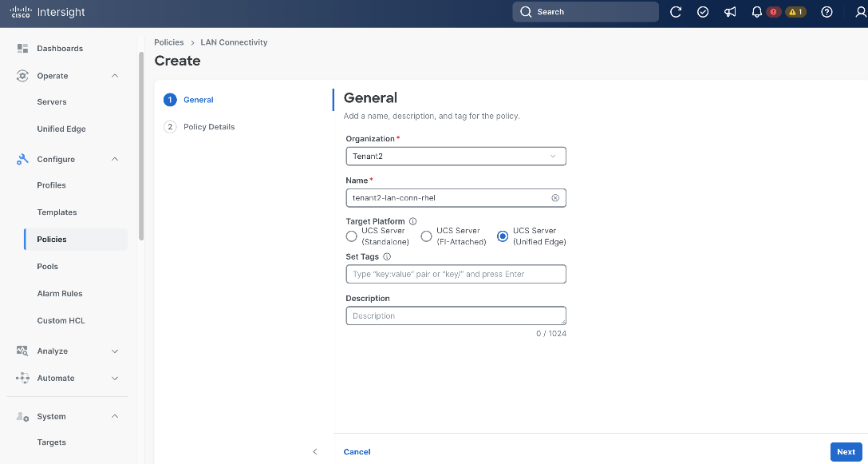The image size is (868, 464).
Task: Click the Target Platform info icon
Action: 412,221
